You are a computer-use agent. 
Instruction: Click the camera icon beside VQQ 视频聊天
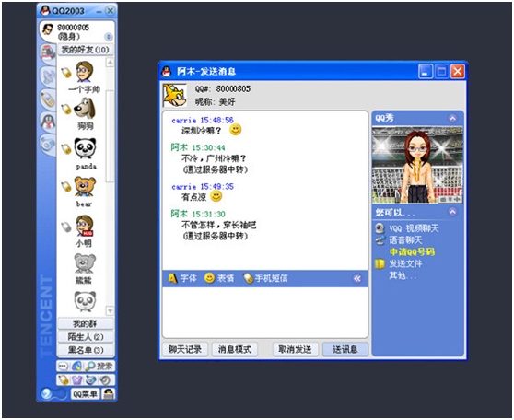point(380,228)
